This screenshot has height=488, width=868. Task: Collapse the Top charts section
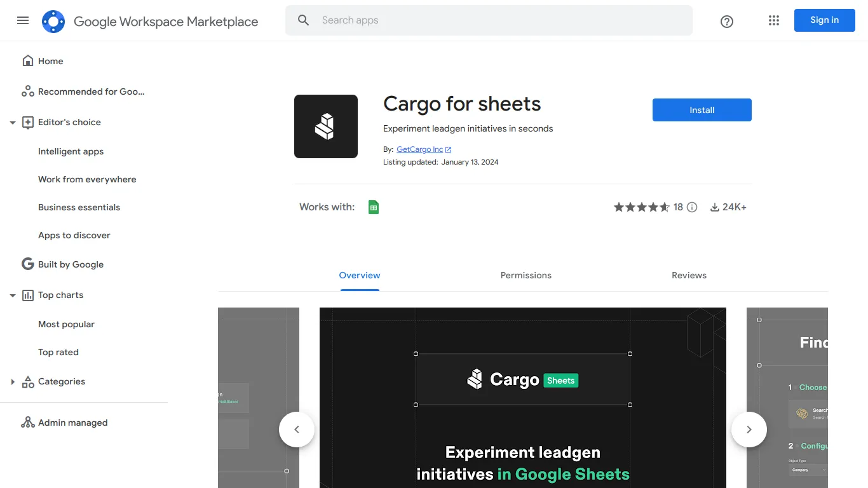(13, 295)
